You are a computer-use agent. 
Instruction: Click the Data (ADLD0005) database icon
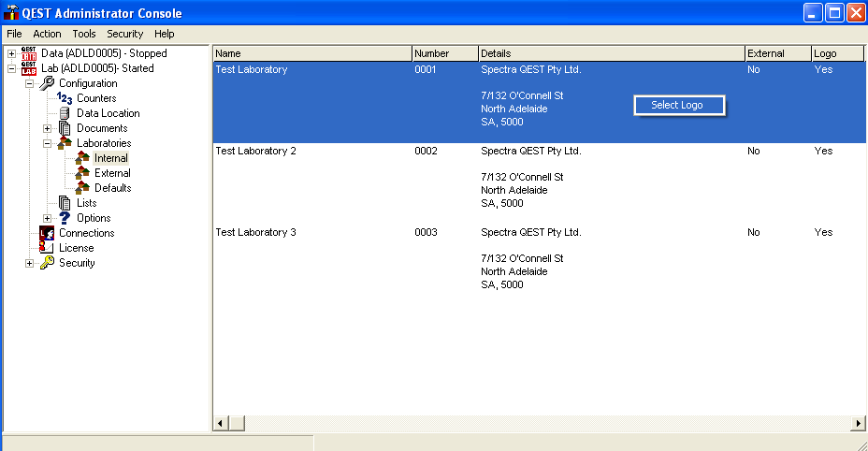click(29, 53)
